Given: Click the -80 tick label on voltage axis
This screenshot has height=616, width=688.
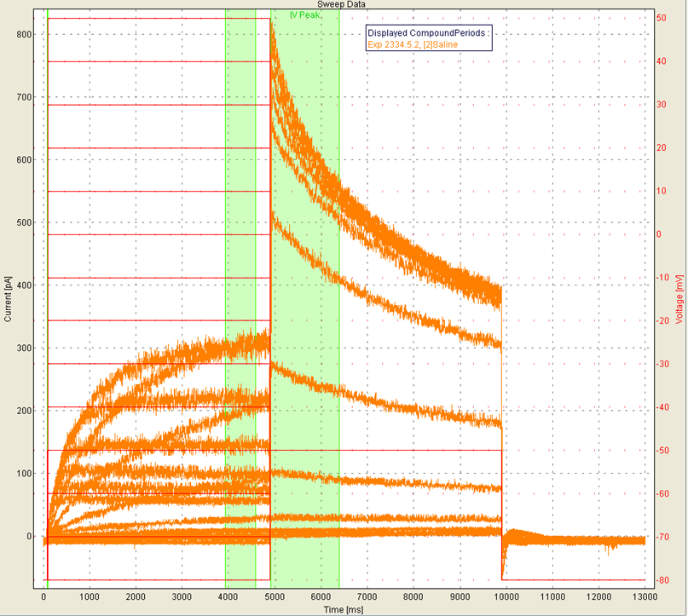Looking at the screenshot, I should click(x=661, y=581).
